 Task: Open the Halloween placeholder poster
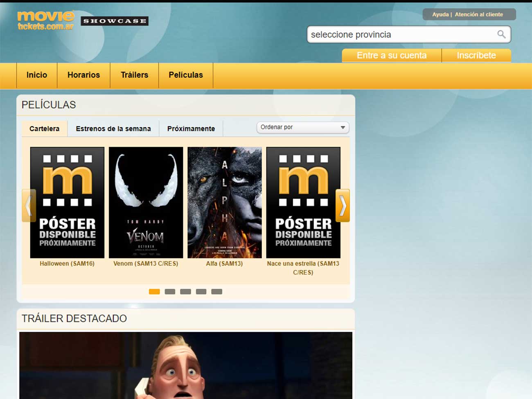(x=67, y=203)
